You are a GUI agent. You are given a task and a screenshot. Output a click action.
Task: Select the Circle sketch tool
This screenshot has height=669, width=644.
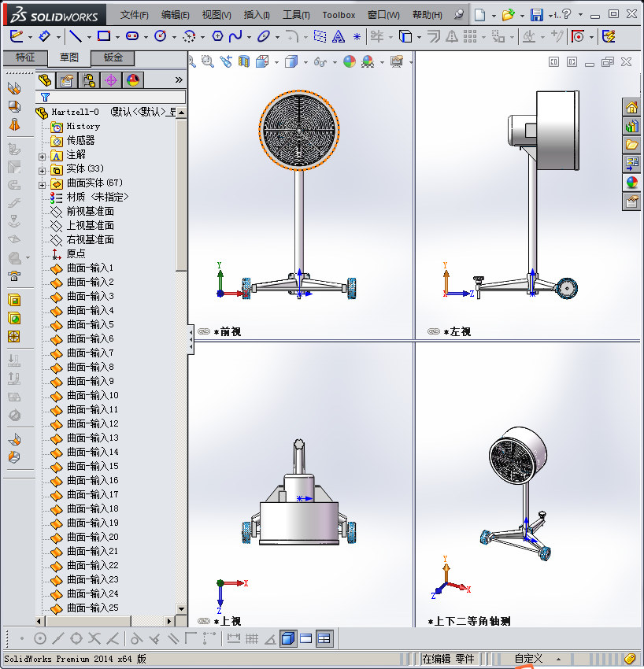161,37
